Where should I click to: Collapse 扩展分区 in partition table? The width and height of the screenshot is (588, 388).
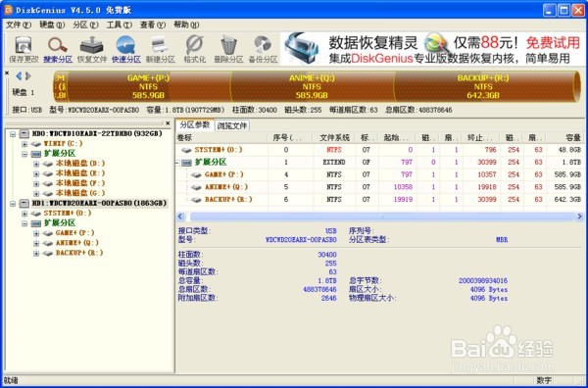pos(177,163)
